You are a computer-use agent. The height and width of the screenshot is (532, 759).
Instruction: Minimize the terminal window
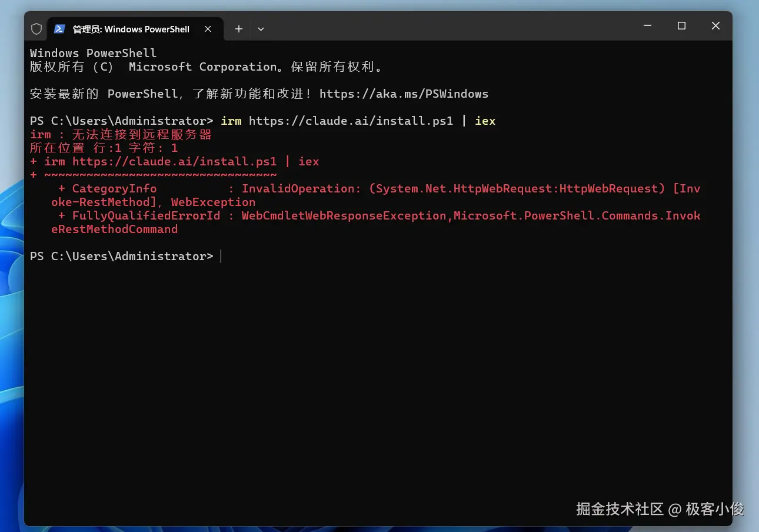[x=647, y=26]
